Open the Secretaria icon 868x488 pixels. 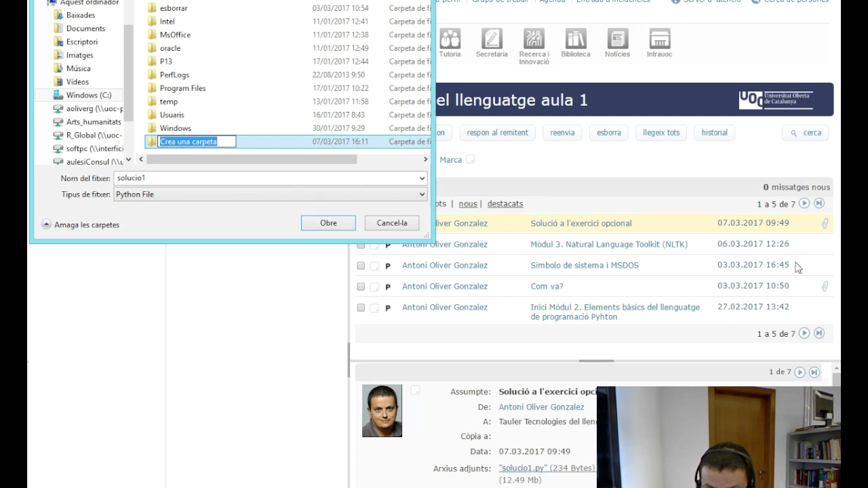coord(492,43)
